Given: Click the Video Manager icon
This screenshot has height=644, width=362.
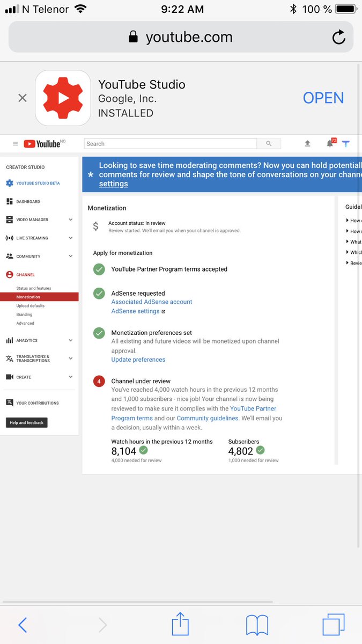Looking at the screenshot, I should tap(9, 220).
